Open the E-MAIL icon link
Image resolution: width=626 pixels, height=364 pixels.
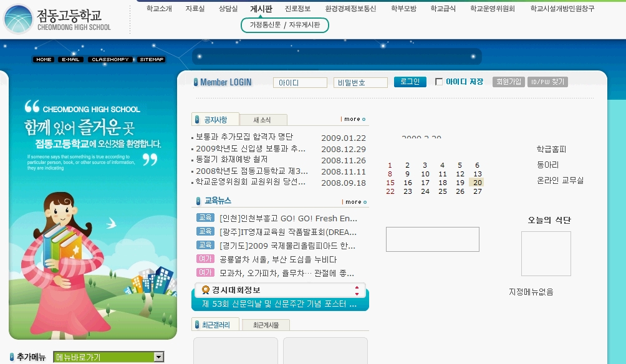pos(70,60)
